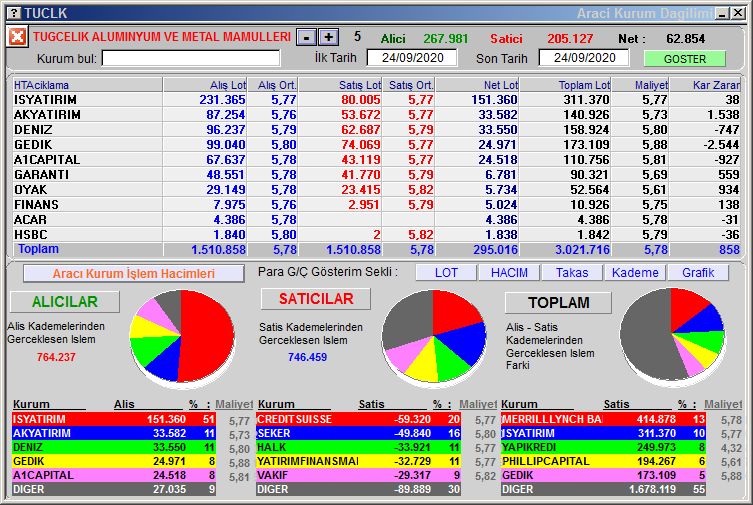Click yellow GEDIK 24.971 buyers row
The width and height of the screenshot is (753, 505).
pos(114,461)
